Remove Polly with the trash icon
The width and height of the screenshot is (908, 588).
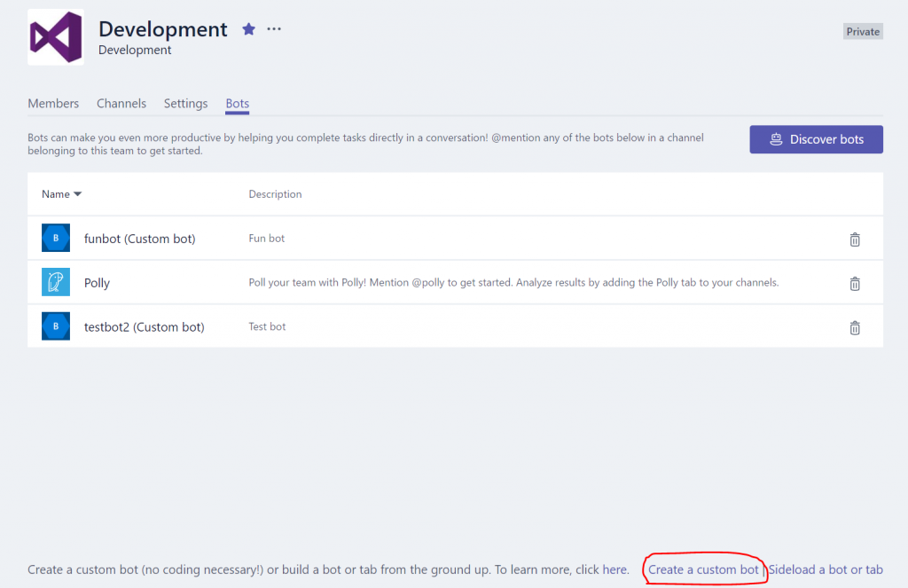[855, 284]
